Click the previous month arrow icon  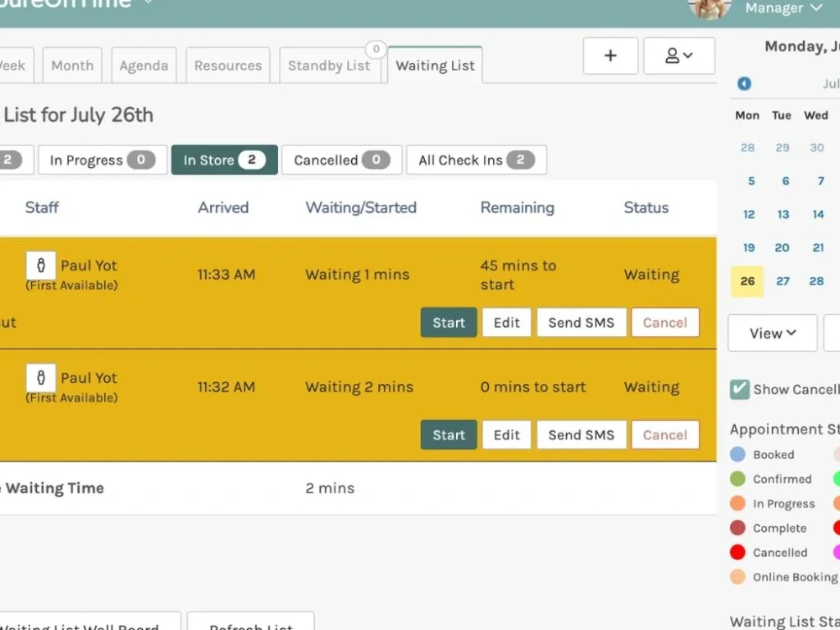pyautogui.click(x=744, y=83)
